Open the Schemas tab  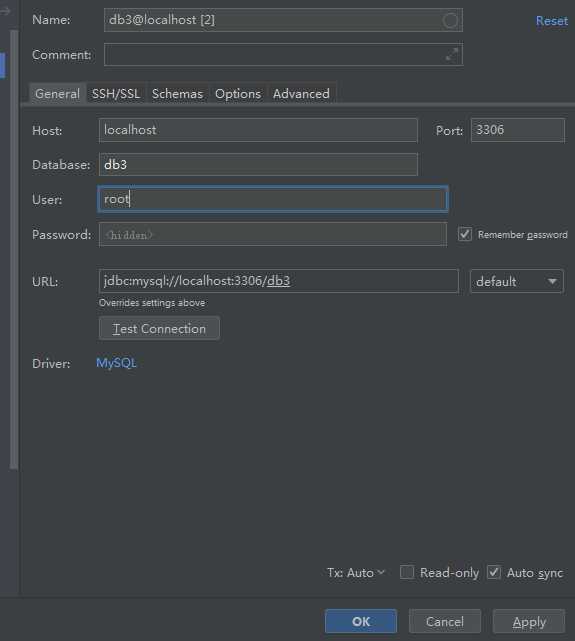pyautogui.click(x=177, y=94)
